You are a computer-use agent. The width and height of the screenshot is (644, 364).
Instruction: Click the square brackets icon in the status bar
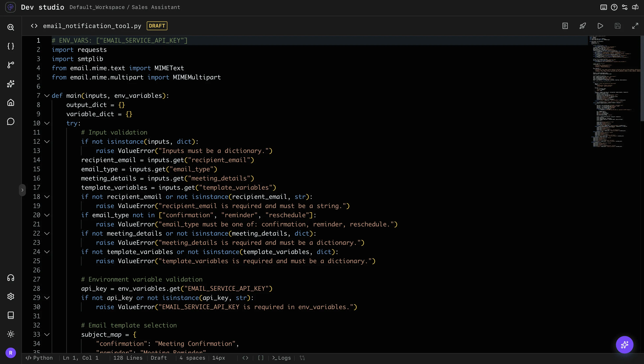pyautogui.click(x=260, y=358)
